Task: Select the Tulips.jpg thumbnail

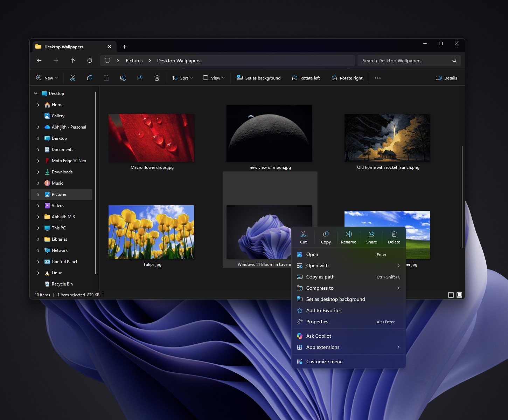Action: (x=151, y=232)
